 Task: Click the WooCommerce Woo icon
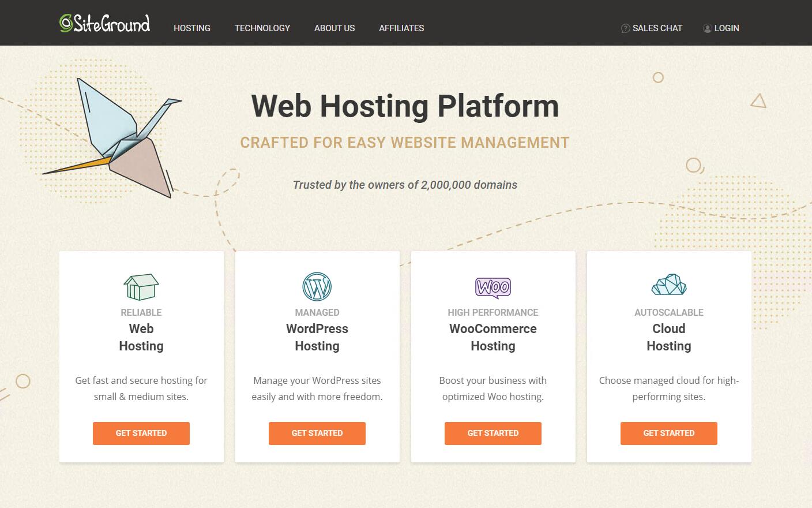tap(493, 287)
